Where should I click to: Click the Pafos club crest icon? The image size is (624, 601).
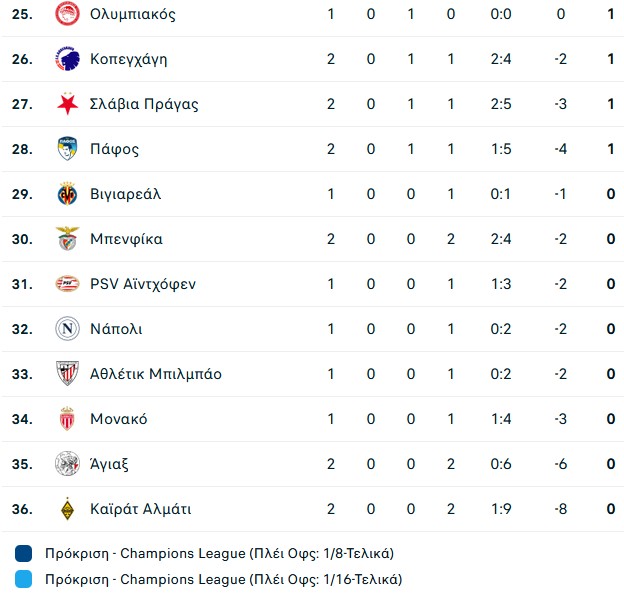(67, 149)
